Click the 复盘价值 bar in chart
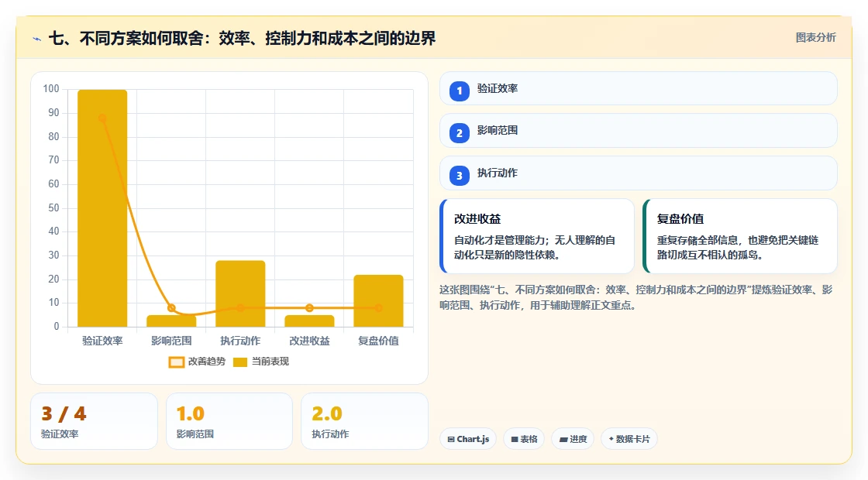 379,301
